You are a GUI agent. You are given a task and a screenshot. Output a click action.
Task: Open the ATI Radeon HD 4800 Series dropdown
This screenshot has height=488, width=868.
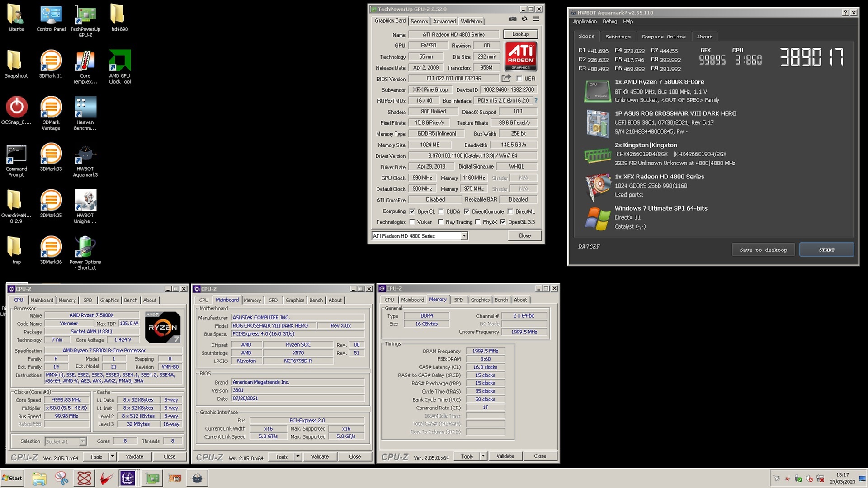click(x=464, y=236)
